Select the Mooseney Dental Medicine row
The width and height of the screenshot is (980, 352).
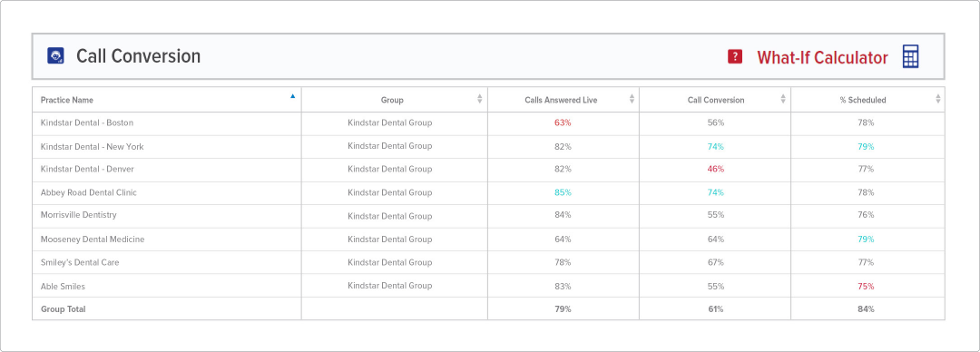(x=488, y=239)
